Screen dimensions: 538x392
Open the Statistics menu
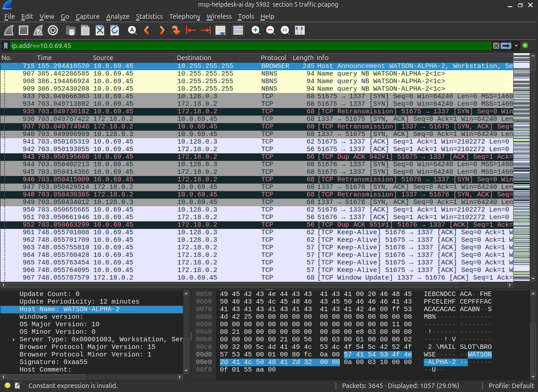click(x=149, y=16)
